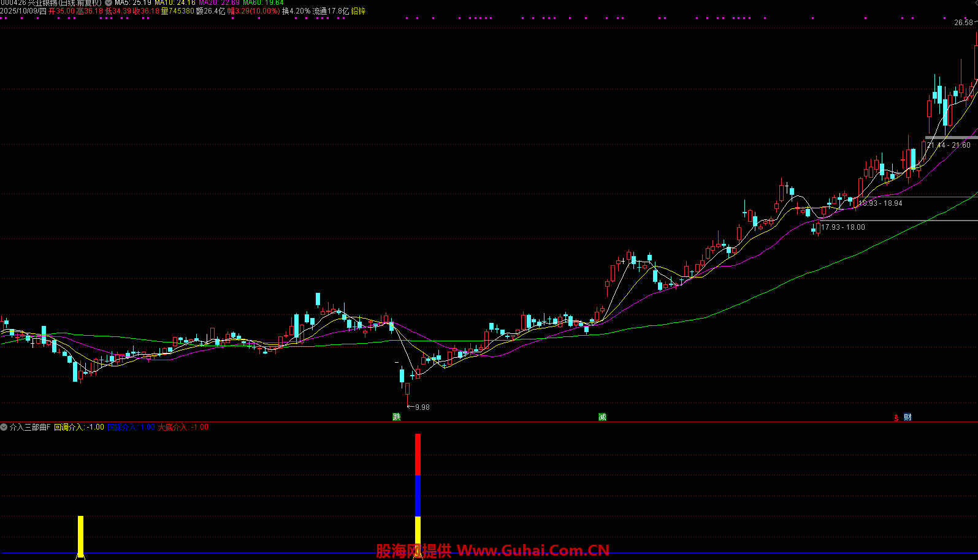Click the 兴业银锡 stock title text
978x560 pixels.
pos(64,3)
